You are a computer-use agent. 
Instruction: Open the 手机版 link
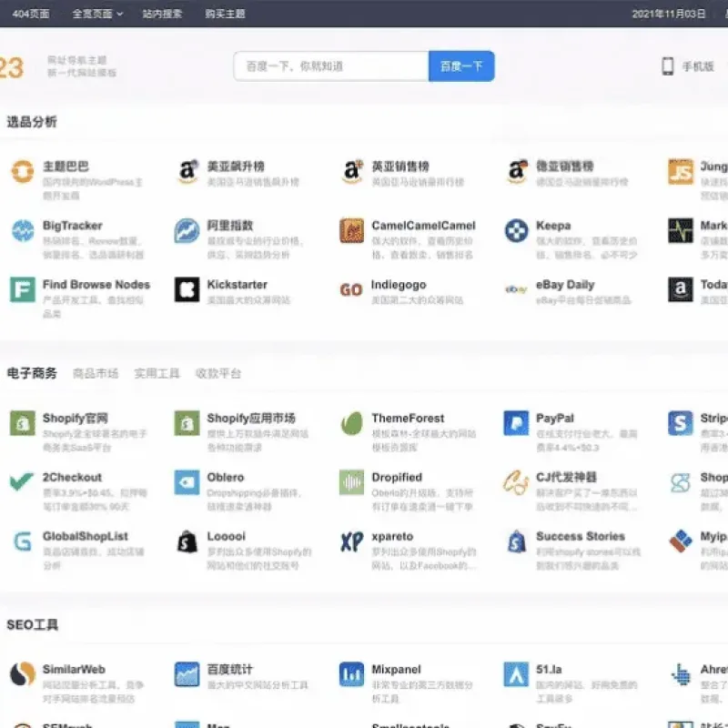pyautogui.click(x=698, y=66)
